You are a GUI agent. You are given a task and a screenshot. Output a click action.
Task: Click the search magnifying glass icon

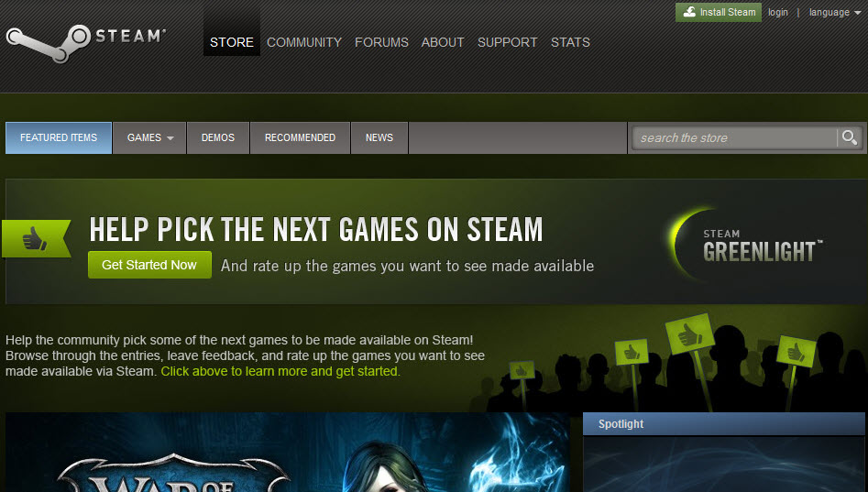[x=850, y=137]
